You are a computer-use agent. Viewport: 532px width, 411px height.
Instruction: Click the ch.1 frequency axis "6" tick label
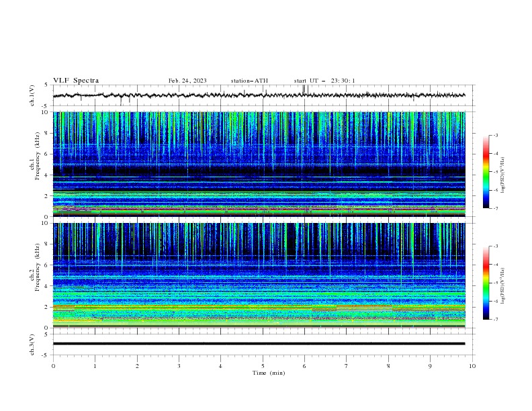47,154
